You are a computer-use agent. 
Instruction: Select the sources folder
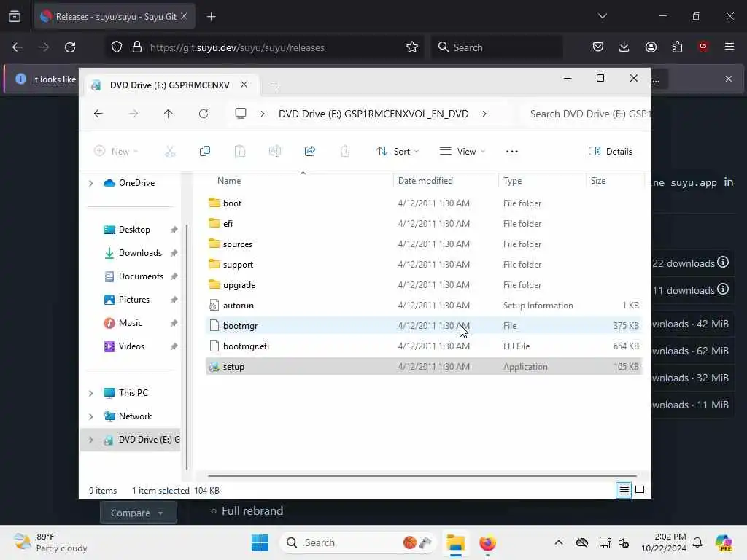(x=424, y=244)
